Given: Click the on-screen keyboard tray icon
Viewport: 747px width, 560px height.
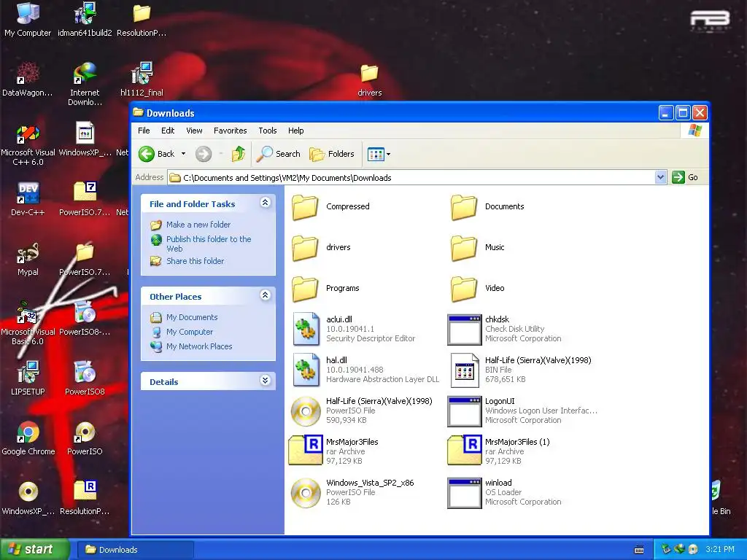Looking at the screenshot, I should 639,550.
